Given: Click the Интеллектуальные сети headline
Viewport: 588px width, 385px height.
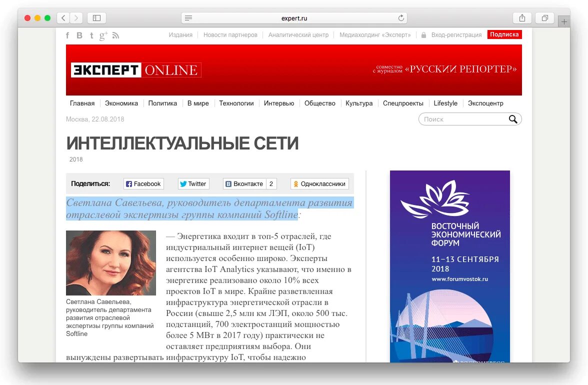Looking at the screenshot, I should click(x=182, y=143).
